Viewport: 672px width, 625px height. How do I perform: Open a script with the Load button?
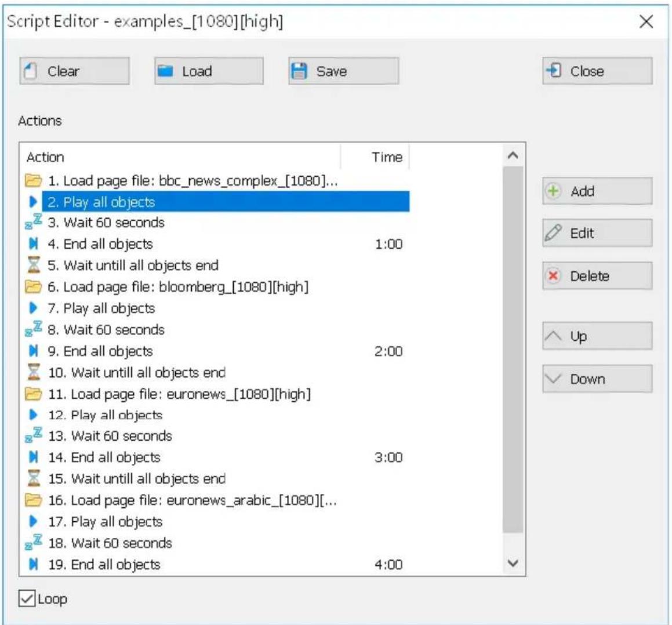click(x=209, y=71)
